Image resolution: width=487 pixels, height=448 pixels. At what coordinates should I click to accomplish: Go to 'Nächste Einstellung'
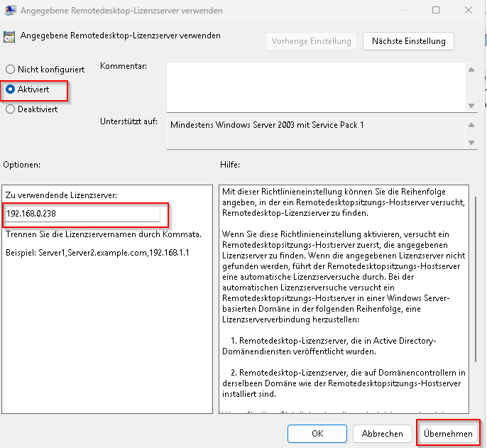coord(408,41)
